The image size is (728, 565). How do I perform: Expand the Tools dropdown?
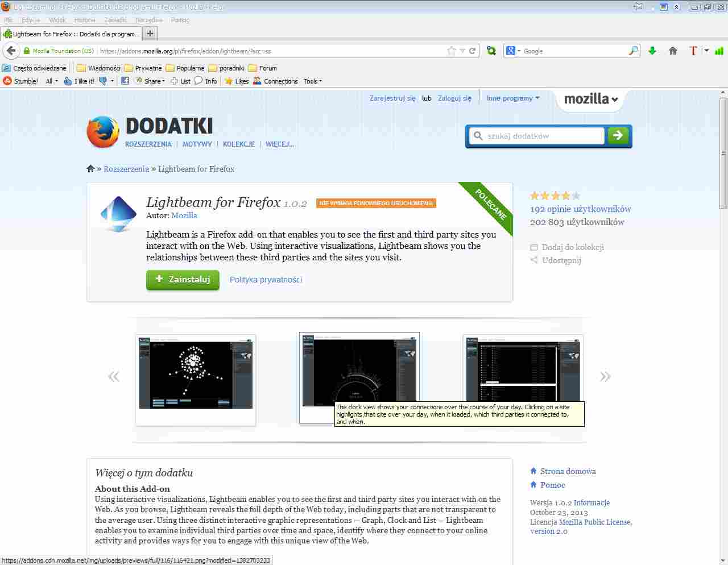pyautogui.click(x=313, y=81)
